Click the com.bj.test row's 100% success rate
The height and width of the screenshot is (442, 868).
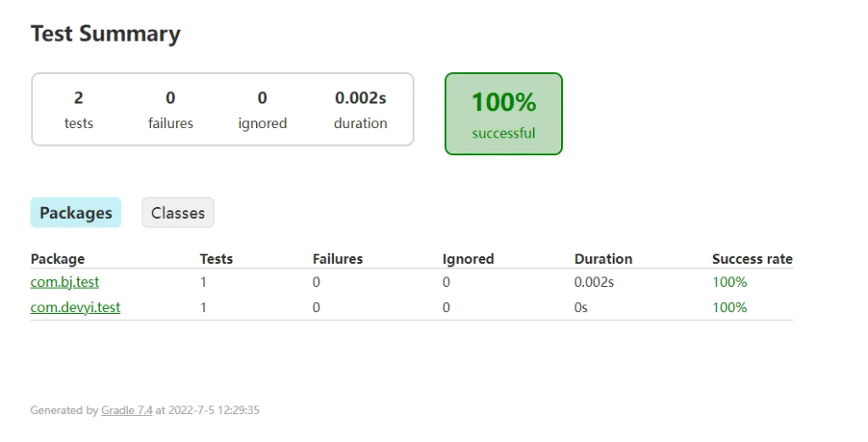tap(729, 282)
